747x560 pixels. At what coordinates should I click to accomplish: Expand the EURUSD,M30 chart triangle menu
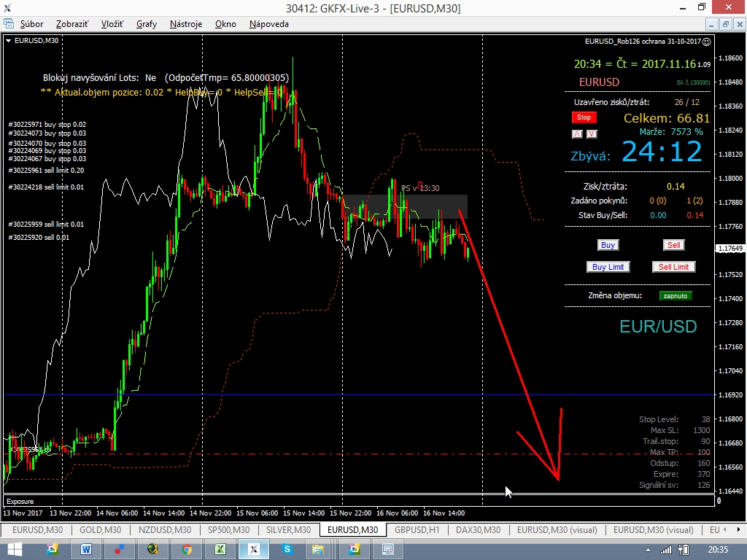point(8,41)
